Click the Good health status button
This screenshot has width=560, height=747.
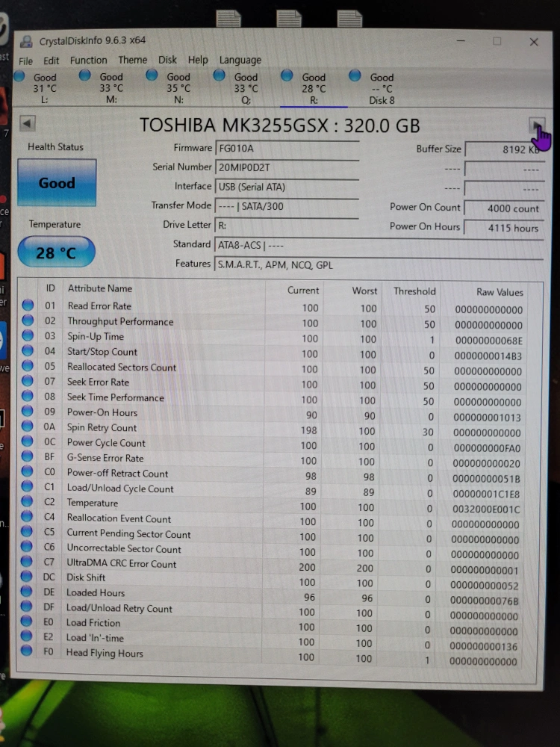tap(57, 183)
